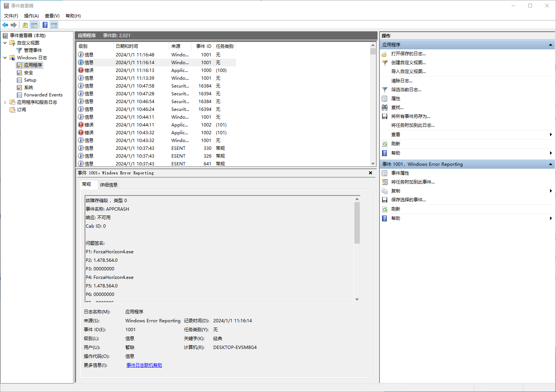Viewport: 556px width, 392px height.
Task: Open the 帮助(H) menu
Action: pyautogui.click(x=73, y=16)
